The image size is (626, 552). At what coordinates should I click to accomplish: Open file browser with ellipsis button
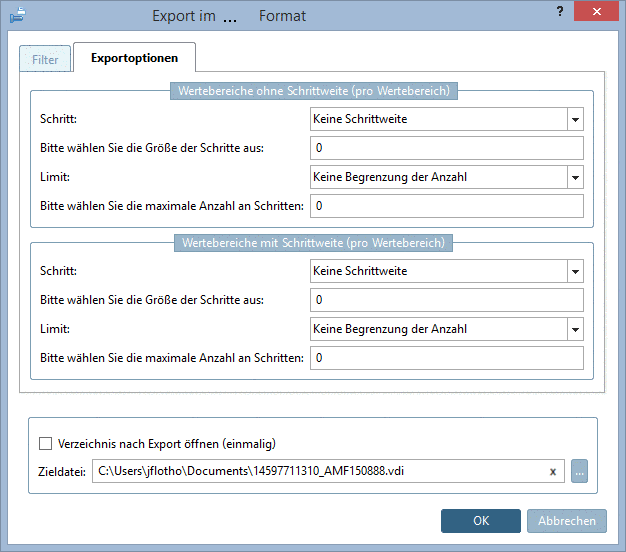580,471
